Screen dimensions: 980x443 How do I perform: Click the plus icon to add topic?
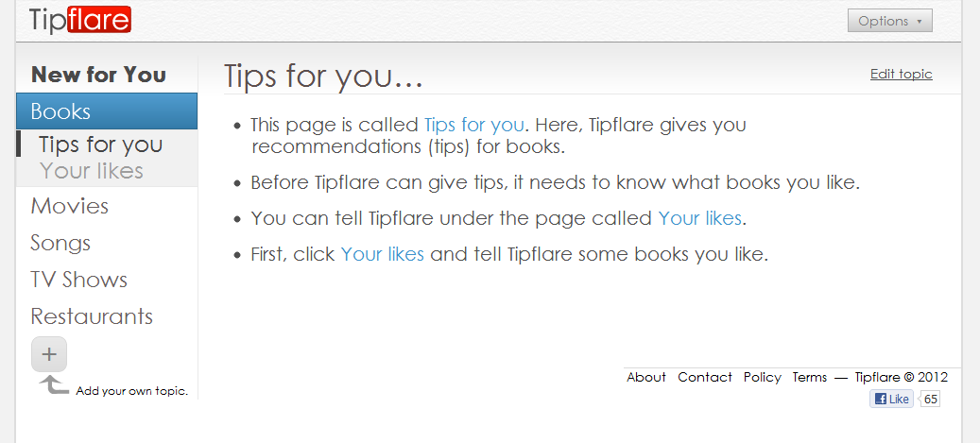[x=49, y=354]
